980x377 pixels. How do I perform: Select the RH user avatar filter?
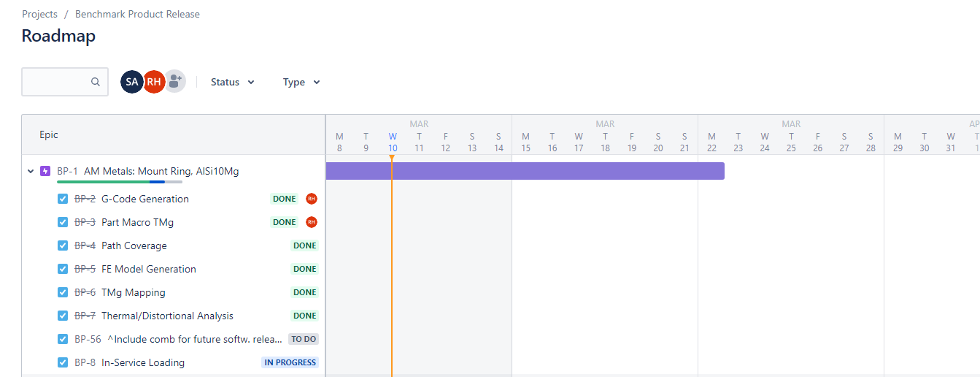pyautogui.click(x=153, y=82)
